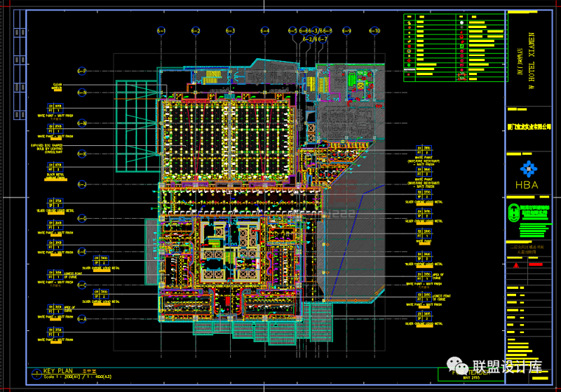The image size is (561, 392).
Task: Click grid bubble 6-10 at top
Action: (374, 31)
